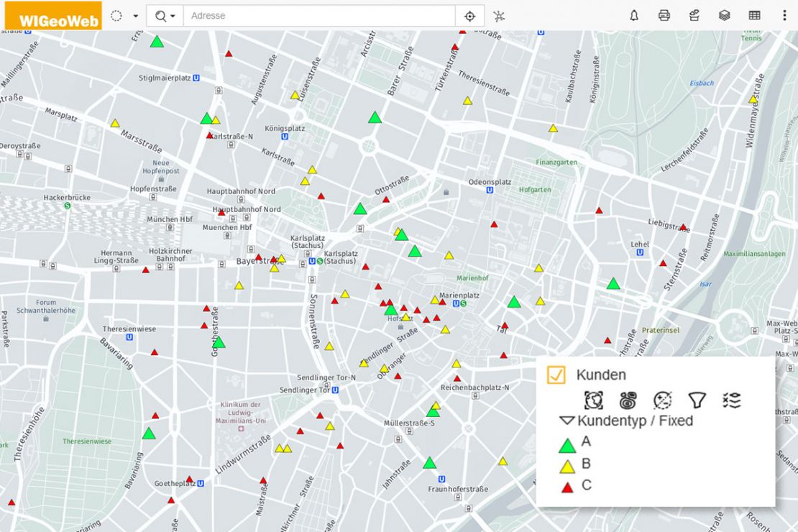Click the Hackerbrücke map label
The width and height of the screenshot is (798, 532).
click(x=67, y=197)
